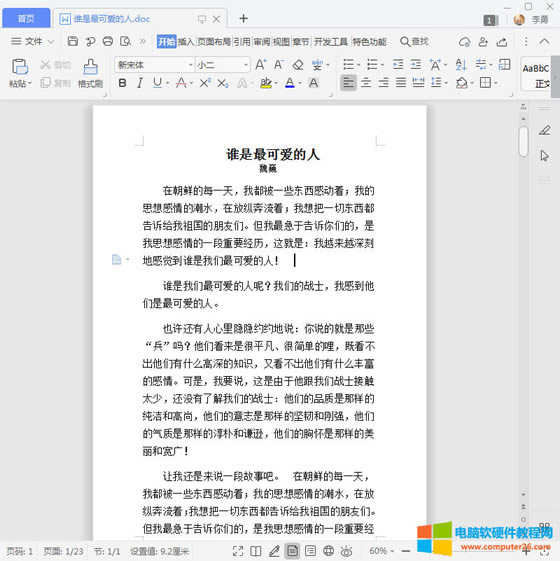Enable center alignment for paragraph
Viewport: 560px width, 561px height.
tap(366, 83)
